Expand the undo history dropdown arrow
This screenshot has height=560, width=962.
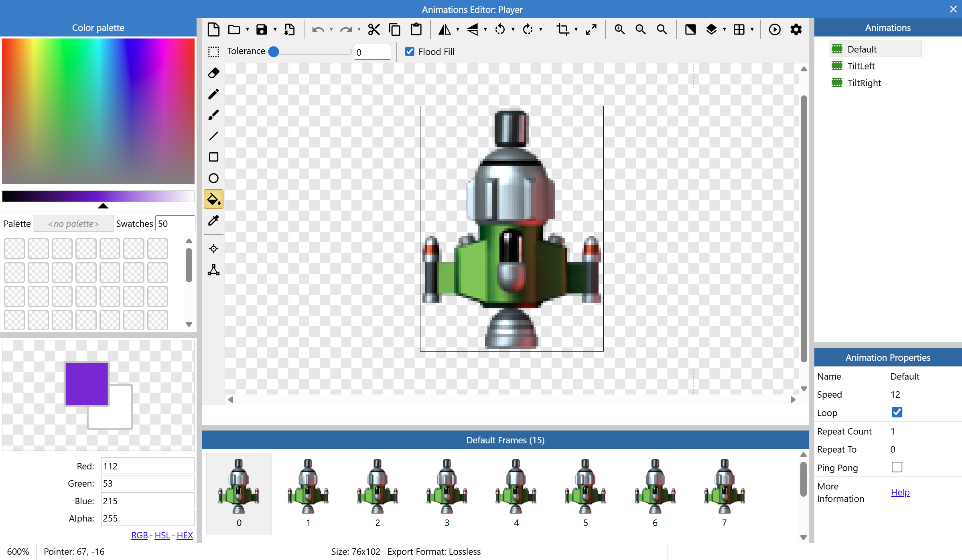[x=331, y=30]
